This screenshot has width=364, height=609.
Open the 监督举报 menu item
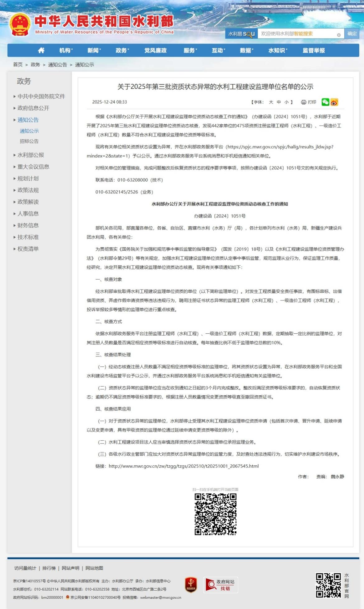314,50
